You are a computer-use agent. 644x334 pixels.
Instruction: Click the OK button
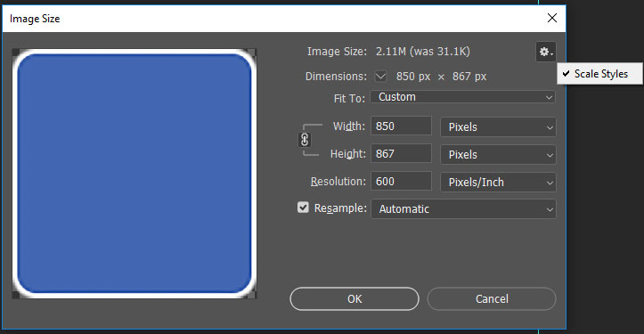pos(355,298)
